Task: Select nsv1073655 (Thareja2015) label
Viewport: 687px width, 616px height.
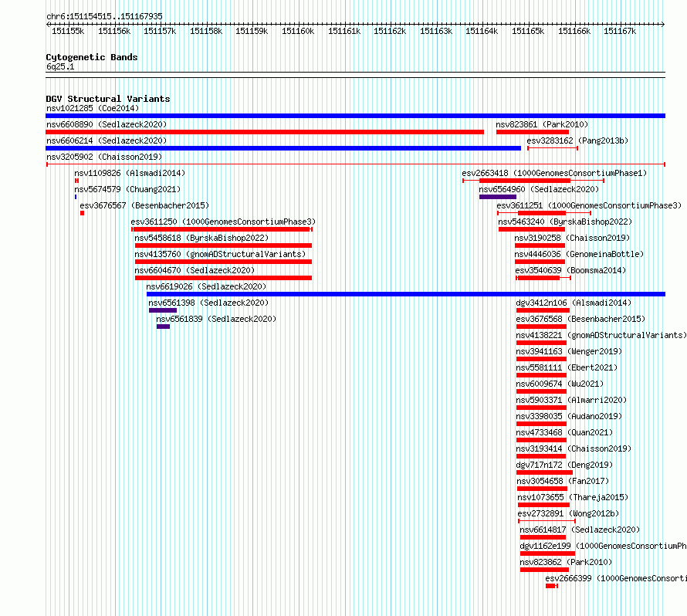Action: point(573,497)
